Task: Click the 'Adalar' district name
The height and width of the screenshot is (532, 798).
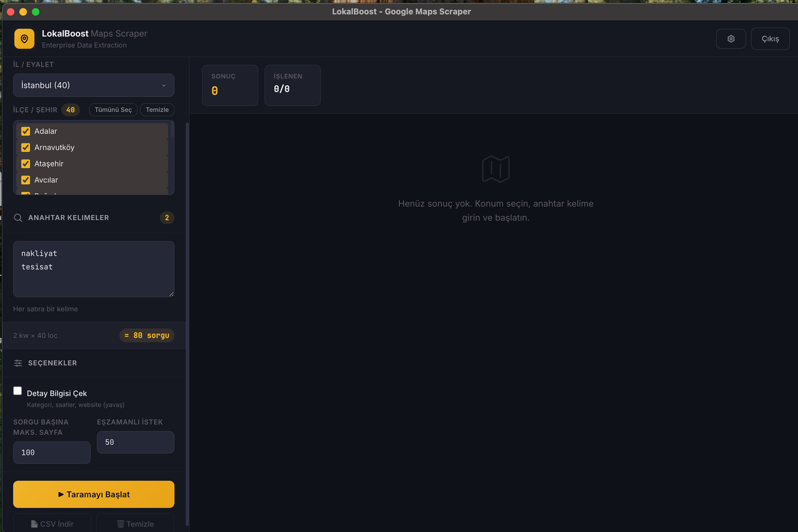Action: pyautogui.click(x=46, y=131)
